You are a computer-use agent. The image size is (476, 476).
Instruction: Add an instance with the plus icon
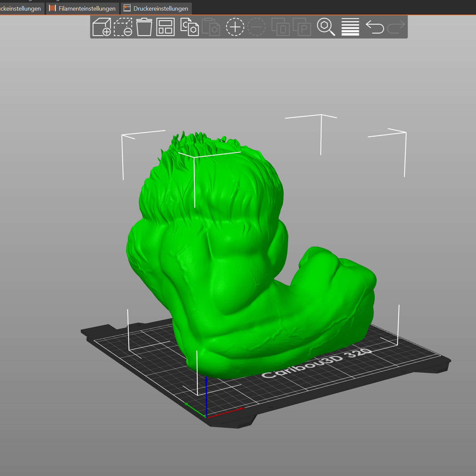click(235, 27)
